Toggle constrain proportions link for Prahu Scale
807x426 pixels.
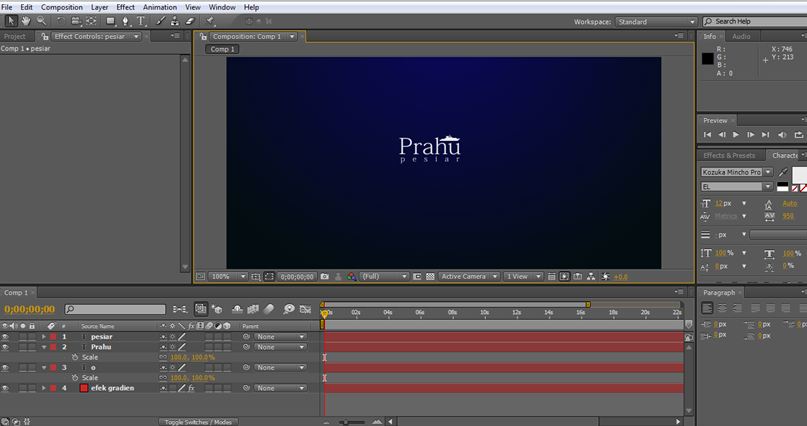[x=163, y=357]
